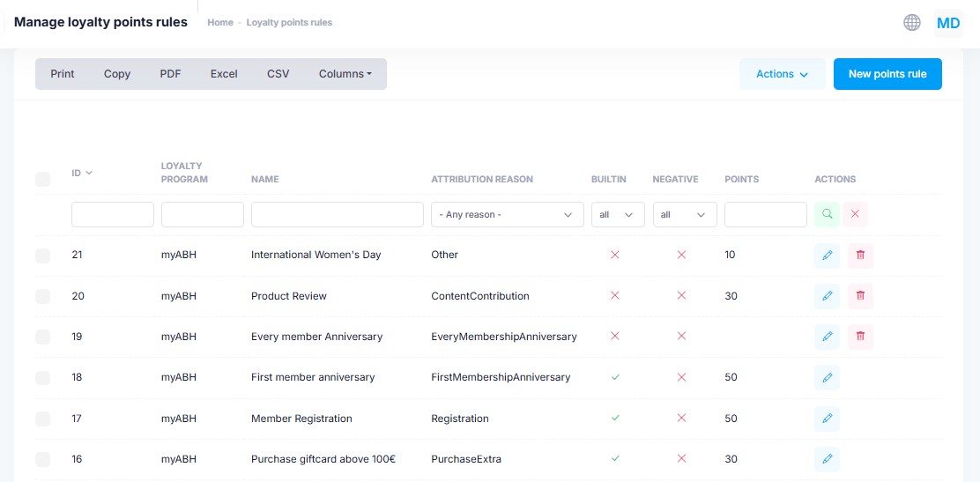Click 'FirstMembershipAnniversary' reason cell
Screen dimensions: 980x482
click(501, 378)
